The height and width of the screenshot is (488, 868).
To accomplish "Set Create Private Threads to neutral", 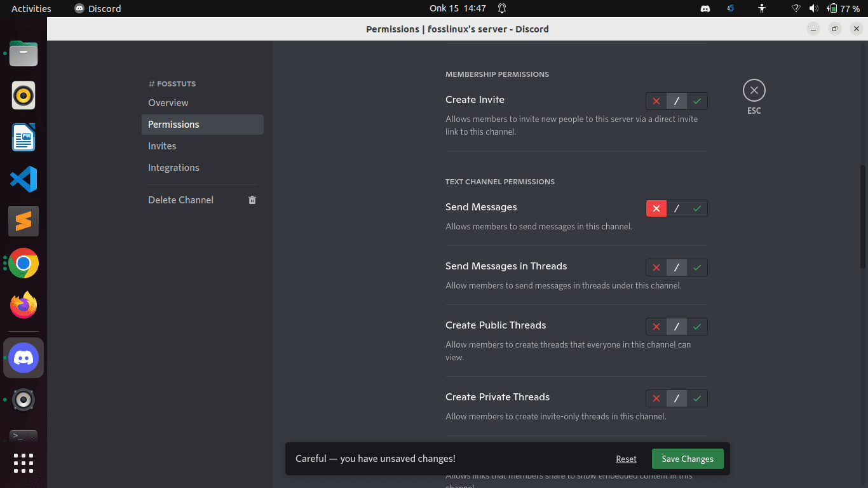I will click(x=677, y=398).
